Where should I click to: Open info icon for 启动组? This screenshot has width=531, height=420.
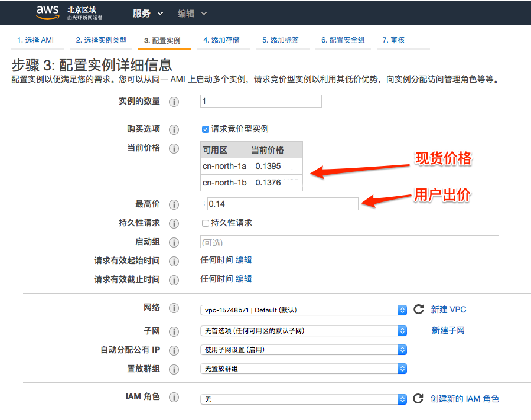tap(174, 243)
